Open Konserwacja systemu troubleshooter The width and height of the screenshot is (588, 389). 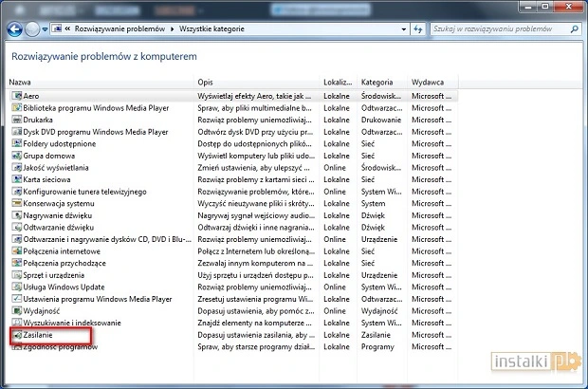pos(59,203)
